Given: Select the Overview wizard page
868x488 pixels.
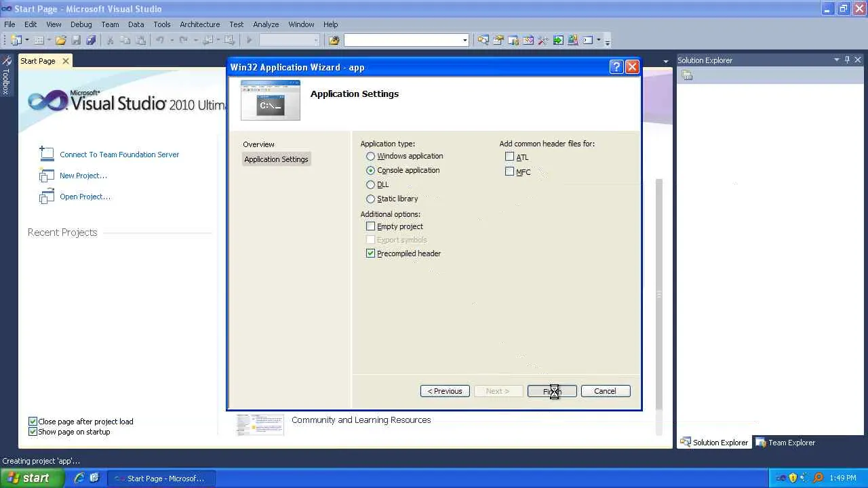Looking at the screenshot, I should tap(258, 144).
